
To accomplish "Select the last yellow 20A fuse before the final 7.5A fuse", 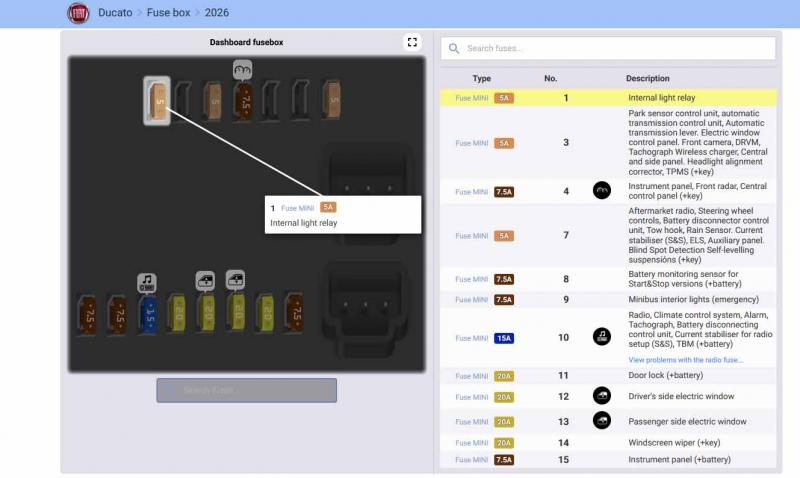I will (265, 313).
